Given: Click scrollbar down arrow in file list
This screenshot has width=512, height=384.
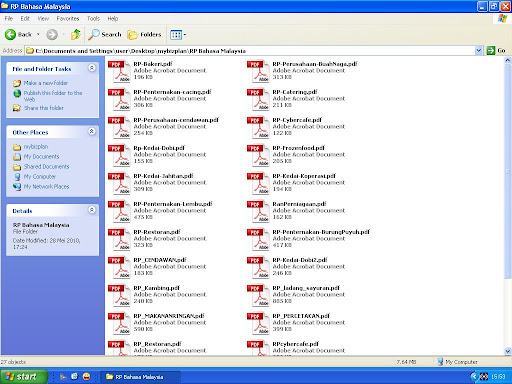Looking at the screenshot, I should (508, 351).
